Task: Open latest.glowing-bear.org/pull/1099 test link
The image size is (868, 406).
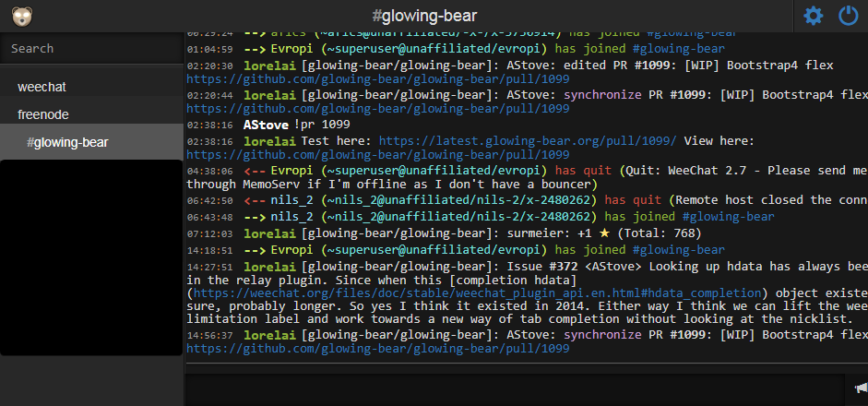Action: point(528,141)
